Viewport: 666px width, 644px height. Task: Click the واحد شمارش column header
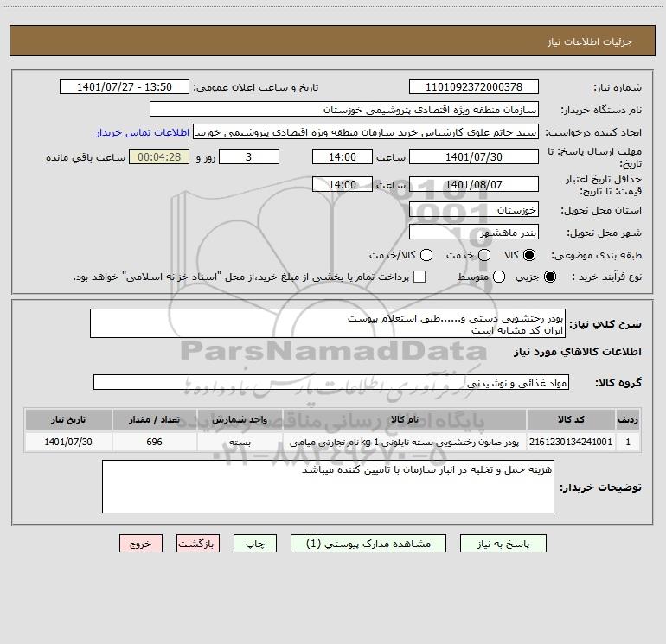[240, 419]
